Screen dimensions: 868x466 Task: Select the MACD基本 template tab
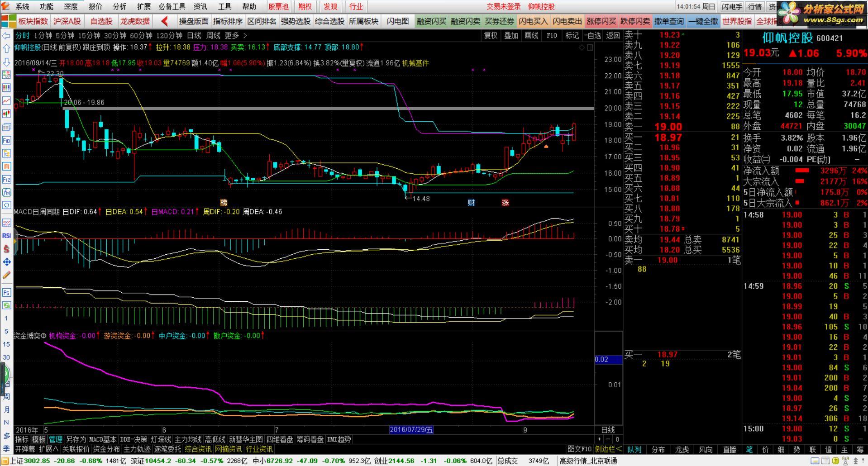point(103,439)
